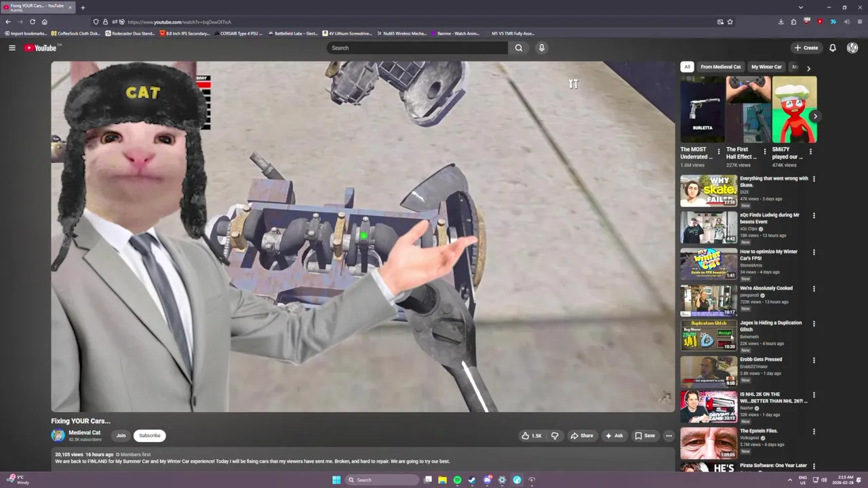Viewport: 868px width, 488px height.
Task: Open options for xQc Finds Ludwig video
Action: 814,216
